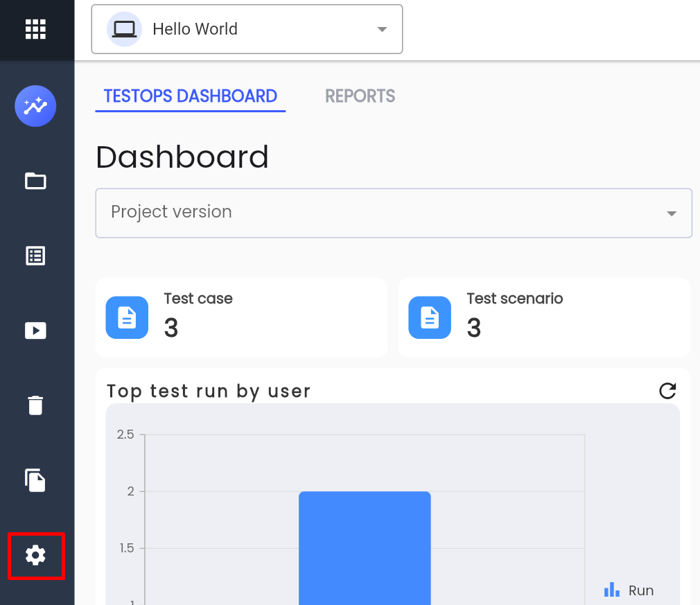Click the Test scenario document icon
The width and height of the screenshot is (700, 605).
click(x=430, y=317)
